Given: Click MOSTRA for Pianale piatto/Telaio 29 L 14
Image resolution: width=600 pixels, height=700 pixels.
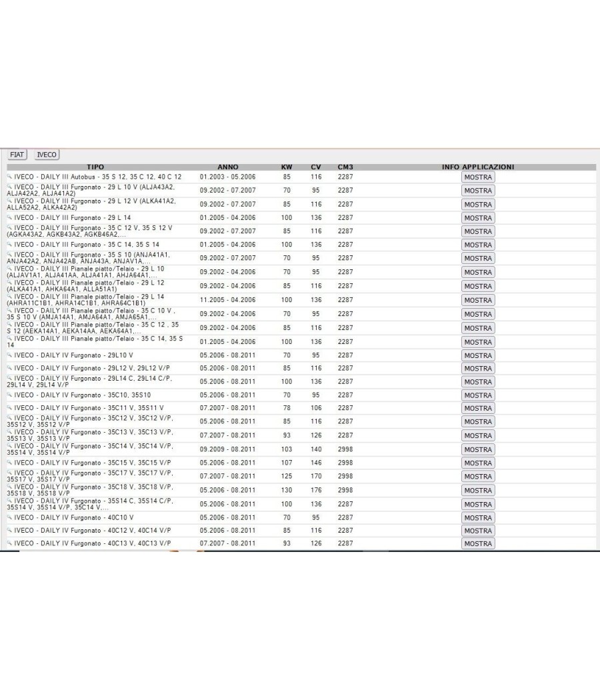Looking at the screenshot, I should point(478,300).
